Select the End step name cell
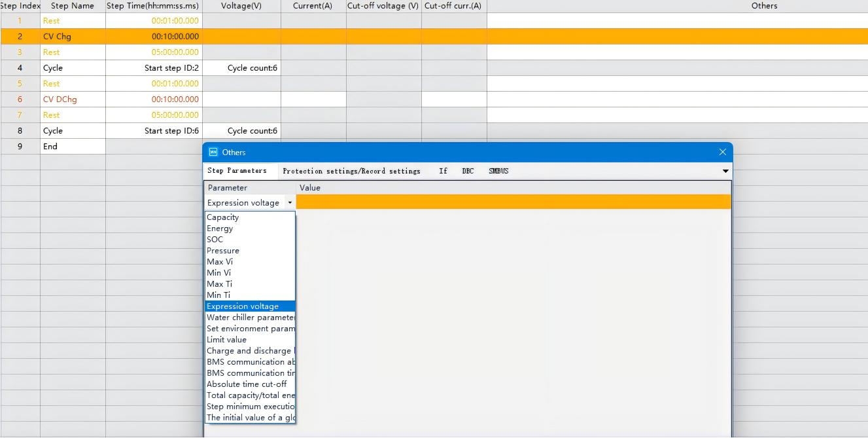868x438 pixels. pyautogui.click(x=73, y=147)
